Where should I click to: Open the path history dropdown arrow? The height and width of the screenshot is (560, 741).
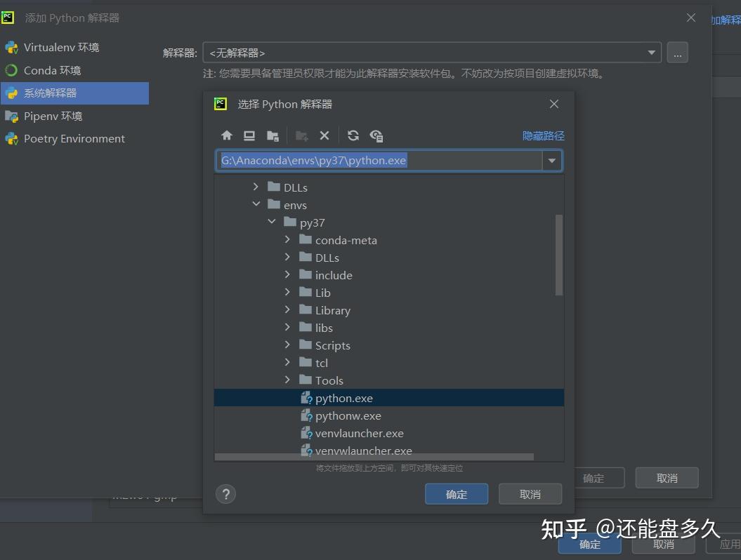click(x=551, y=161)
